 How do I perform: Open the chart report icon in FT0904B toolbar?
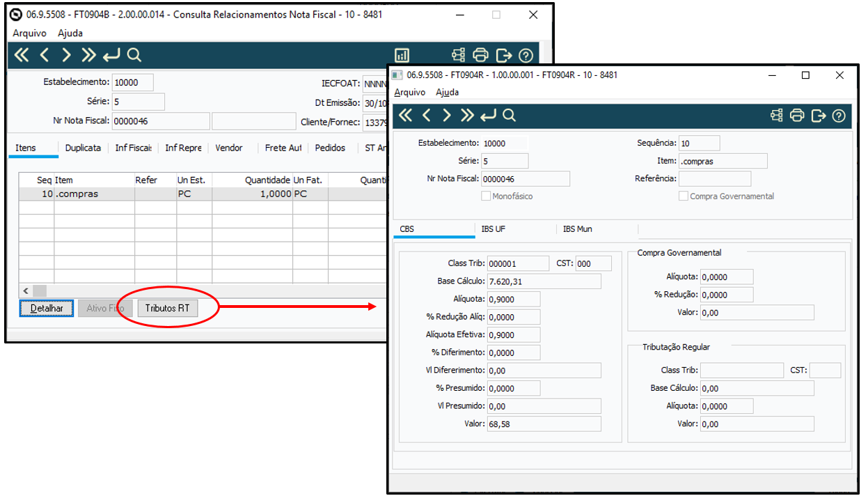402,55
